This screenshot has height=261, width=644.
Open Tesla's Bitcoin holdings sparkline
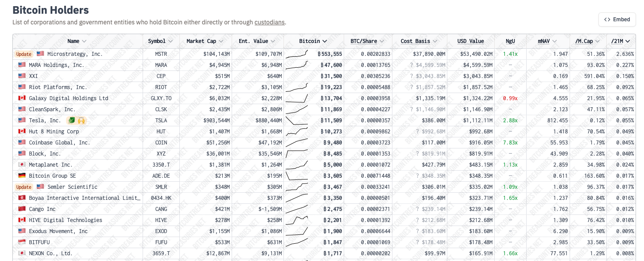pos(297,121)
